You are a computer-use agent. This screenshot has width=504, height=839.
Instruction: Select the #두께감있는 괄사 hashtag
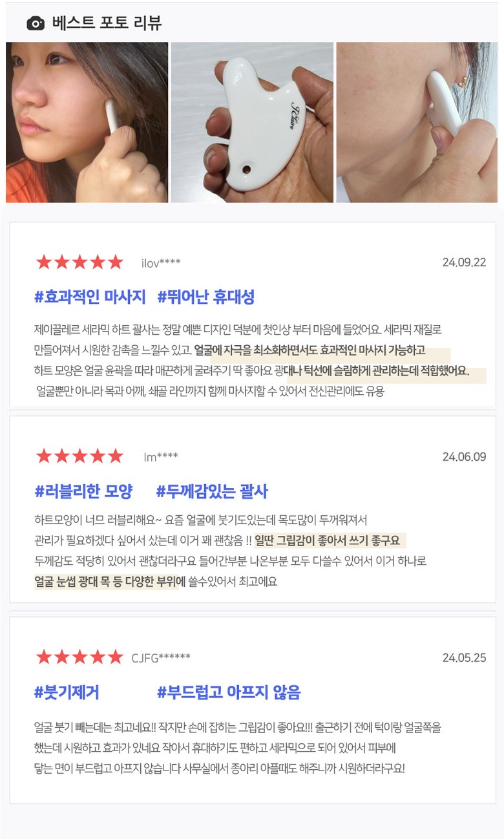(x=212, y=492)
